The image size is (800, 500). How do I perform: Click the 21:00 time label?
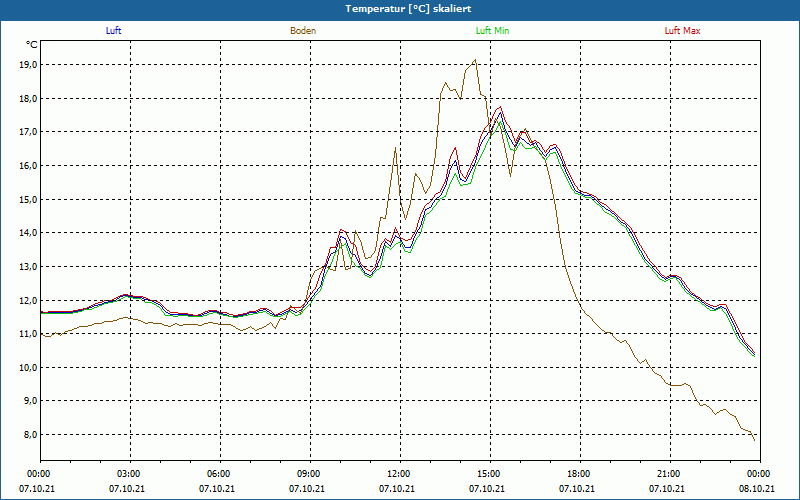tap(670, 474)
